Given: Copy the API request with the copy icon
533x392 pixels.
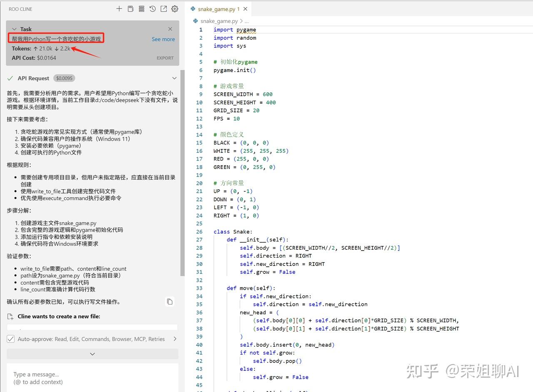Looking at the screenshot, I should tap(170, 301).
